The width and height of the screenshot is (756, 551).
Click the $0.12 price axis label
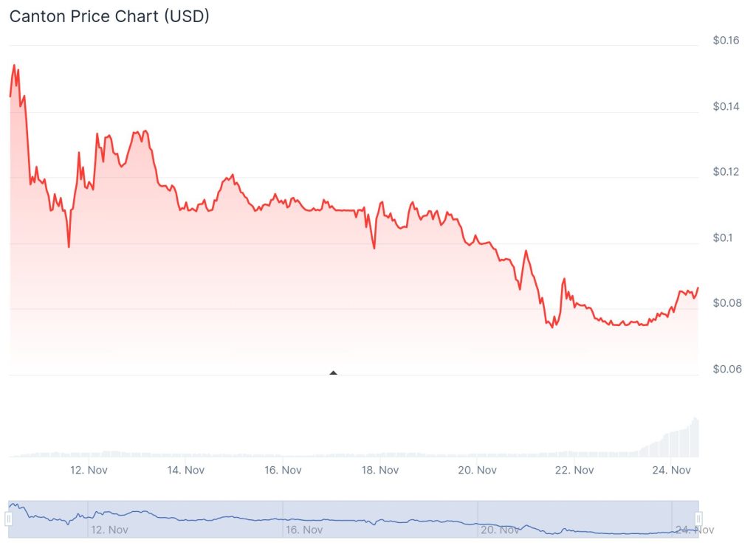726,172
